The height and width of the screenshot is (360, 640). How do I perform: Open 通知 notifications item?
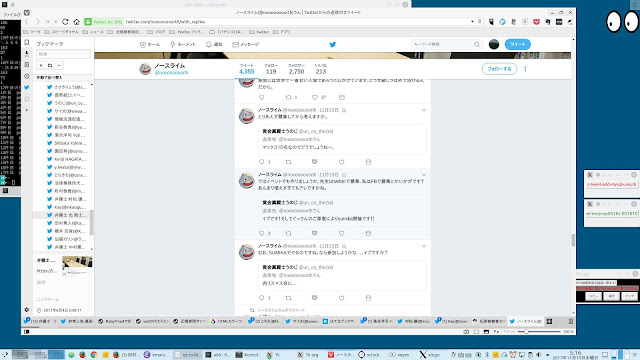(x=214, y=44)
